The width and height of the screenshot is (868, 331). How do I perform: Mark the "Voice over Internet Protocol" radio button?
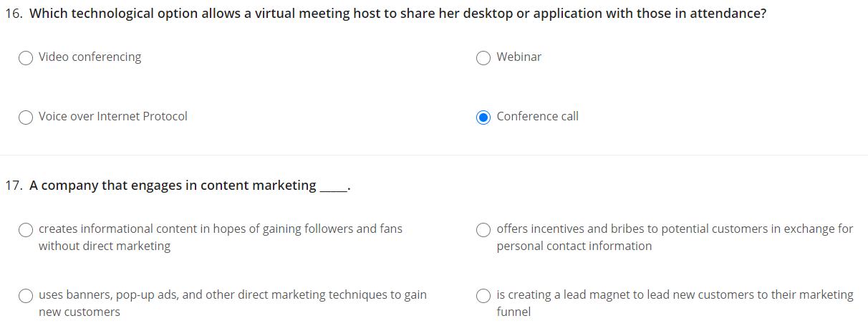(26, 117)
